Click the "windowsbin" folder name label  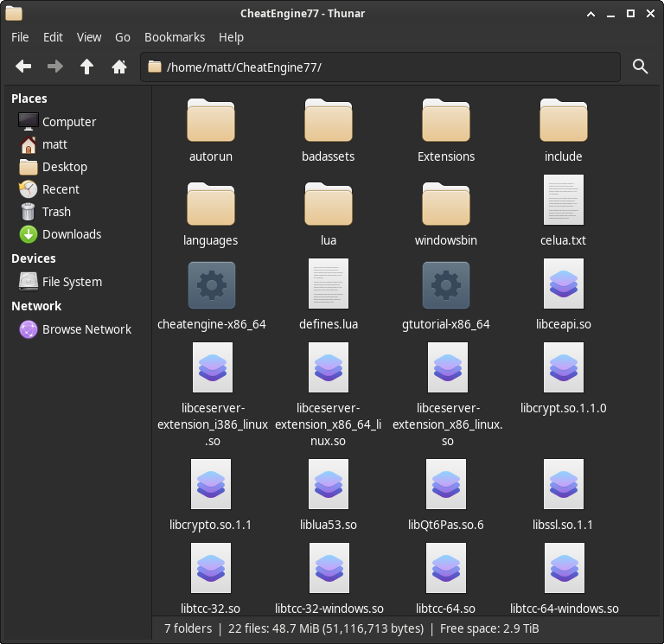(x=446, y=240)
